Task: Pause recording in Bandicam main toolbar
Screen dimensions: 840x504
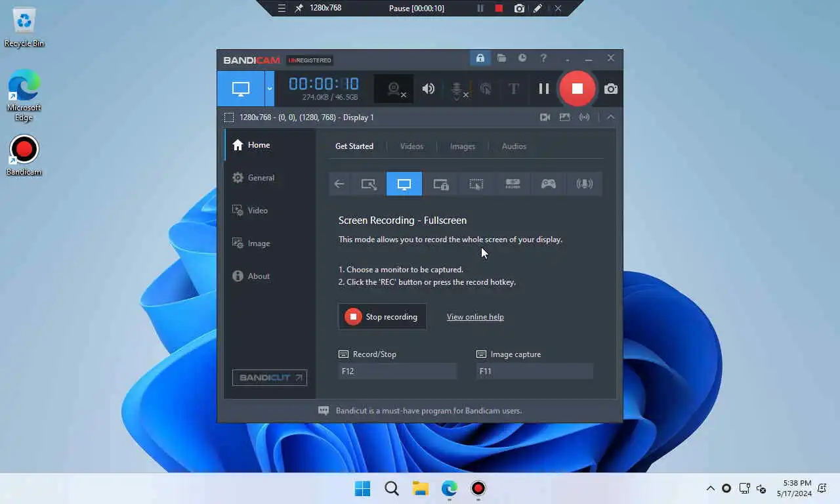Action: [x=544, y=89]
